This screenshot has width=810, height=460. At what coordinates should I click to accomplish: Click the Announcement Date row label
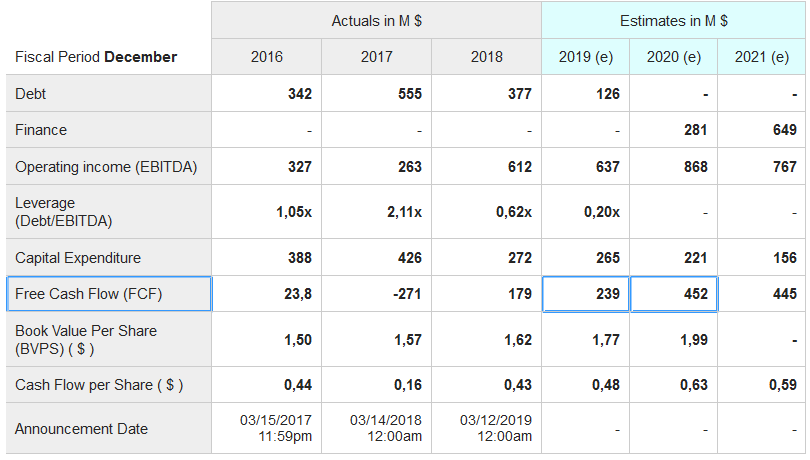(x=81, y=429)
